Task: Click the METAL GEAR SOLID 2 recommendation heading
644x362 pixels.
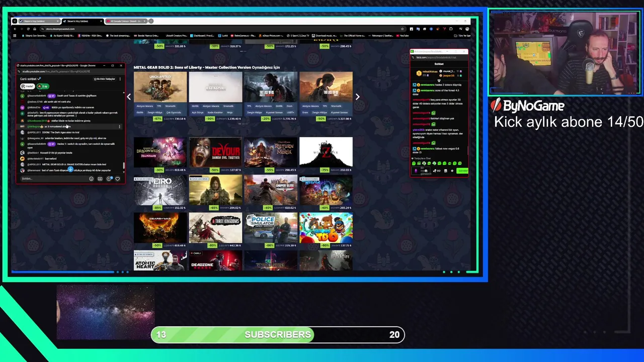Action: point(206,67)
